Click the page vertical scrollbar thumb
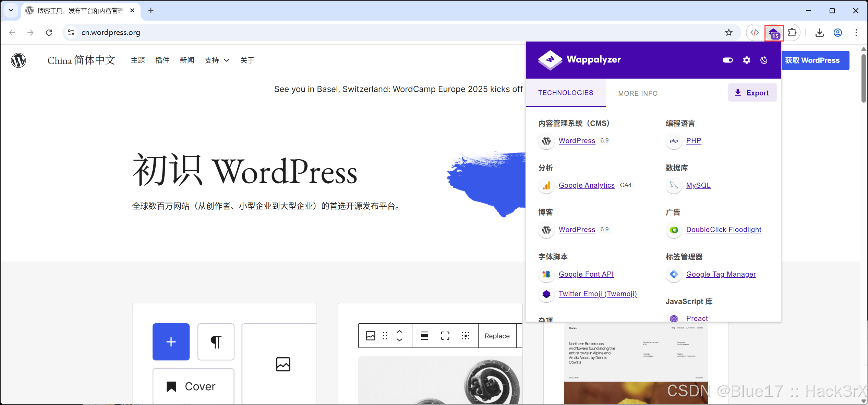 pos(863,79)
